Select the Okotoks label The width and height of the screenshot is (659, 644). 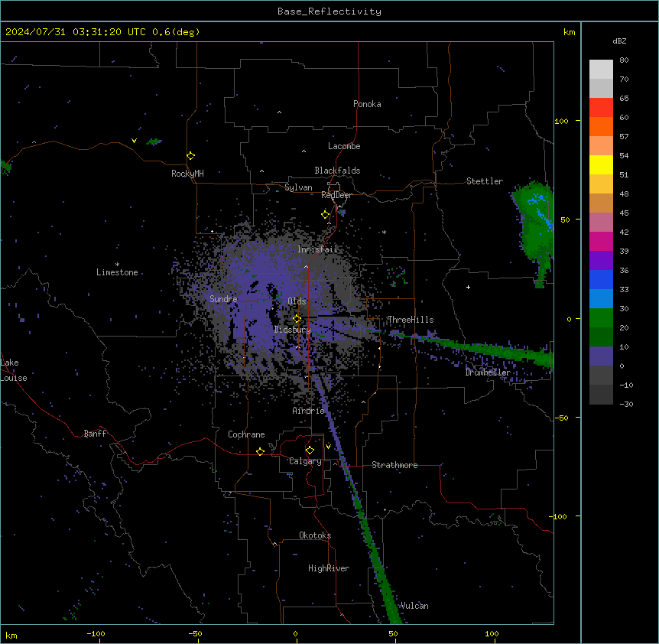(x=315, y=535)
